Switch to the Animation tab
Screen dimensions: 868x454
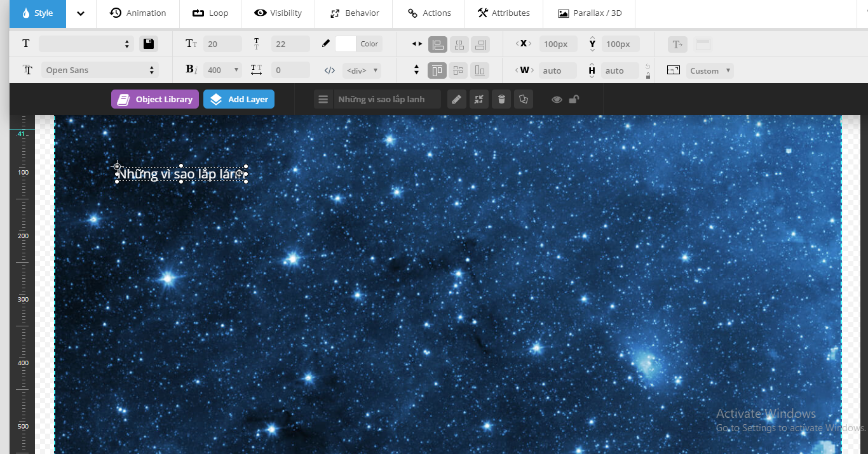tap(138, 13)
